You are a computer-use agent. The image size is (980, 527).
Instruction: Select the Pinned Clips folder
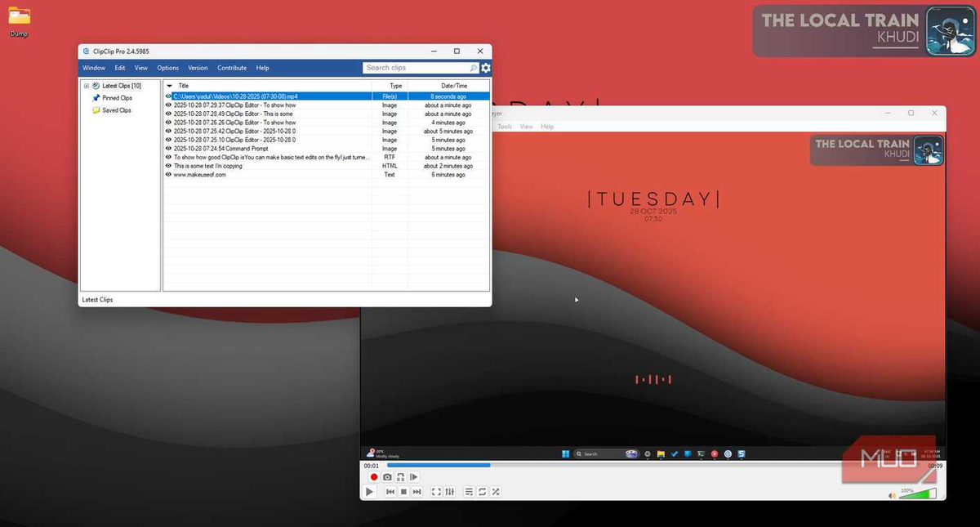click(x=117, y=98)
